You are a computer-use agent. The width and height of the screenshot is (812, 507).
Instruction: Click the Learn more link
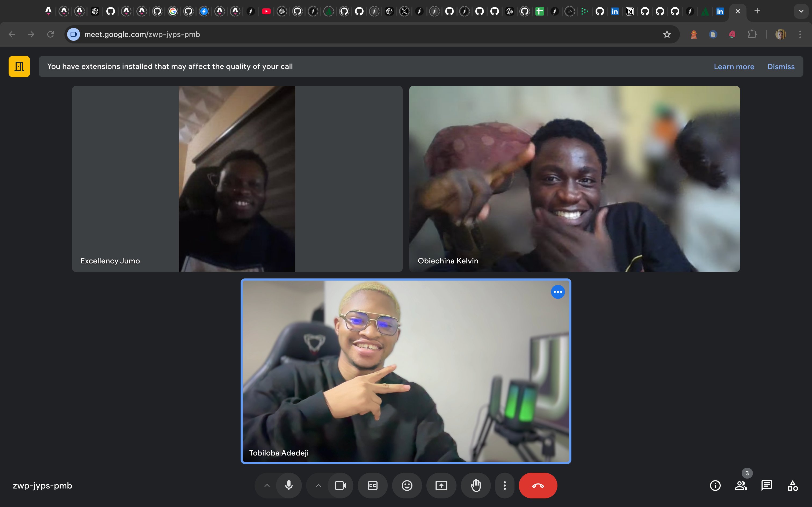pos(734,67)
